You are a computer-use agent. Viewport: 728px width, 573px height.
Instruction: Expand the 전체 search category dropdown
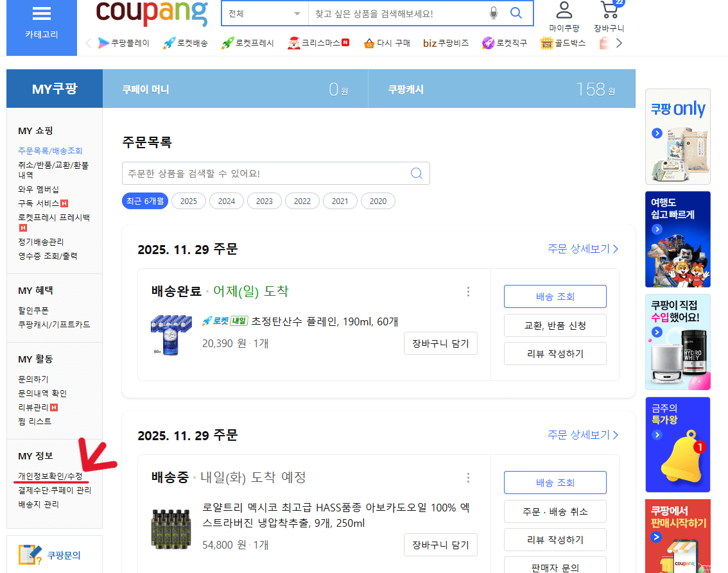pos(265,13)
